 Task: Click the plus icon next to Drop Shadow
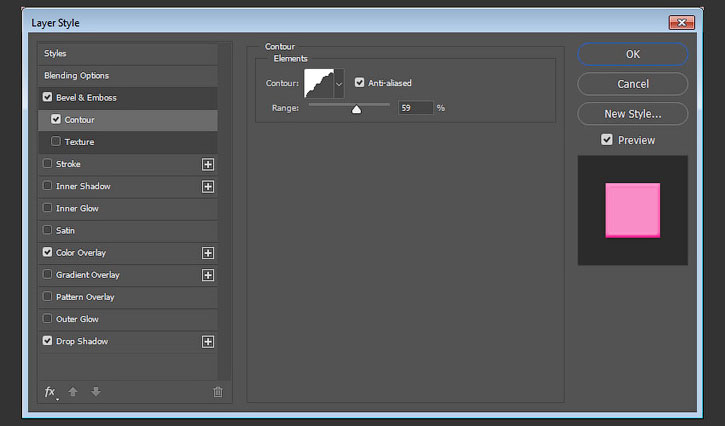[x=208, y=341]
